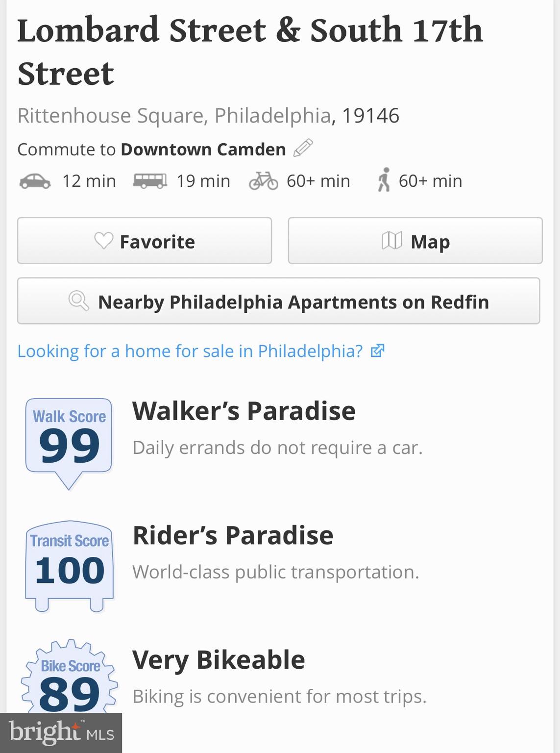This screenshot has height=753, width=560.
Task: Click the walking person commute icon
Action: click(384, 180)
